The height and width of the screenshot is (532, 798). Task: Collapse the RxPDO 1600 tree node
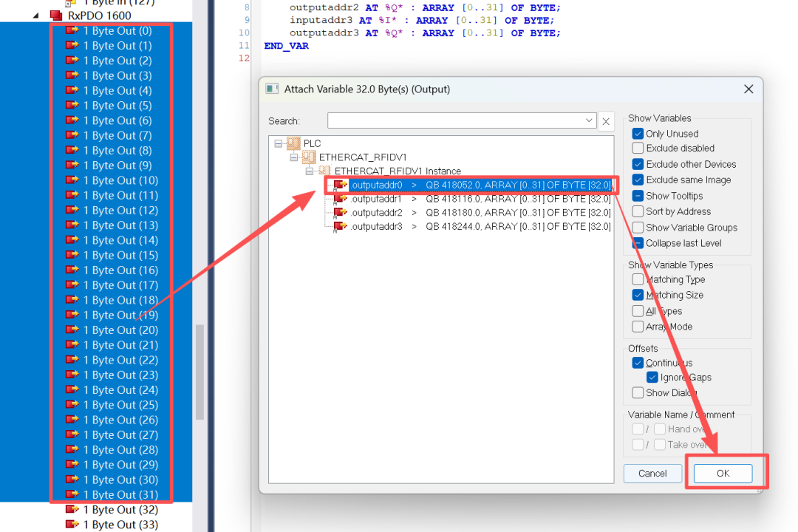tap(36, 16)
